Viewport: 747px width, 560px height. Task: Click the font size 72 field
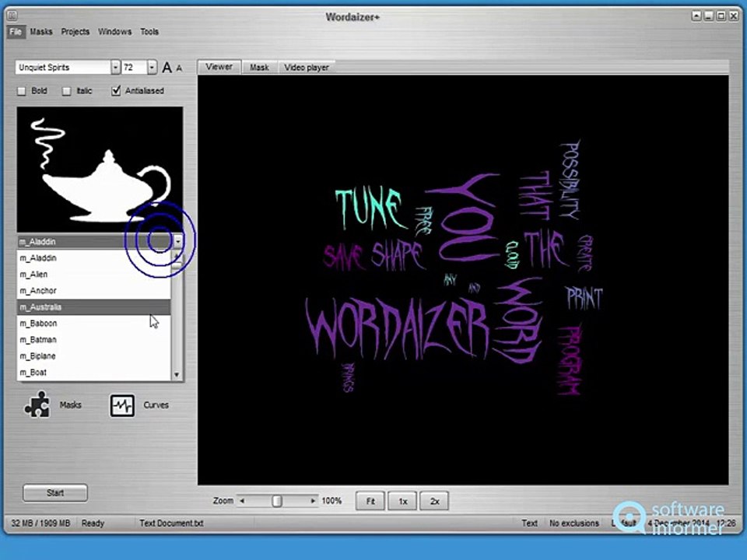tap(135, 68)
